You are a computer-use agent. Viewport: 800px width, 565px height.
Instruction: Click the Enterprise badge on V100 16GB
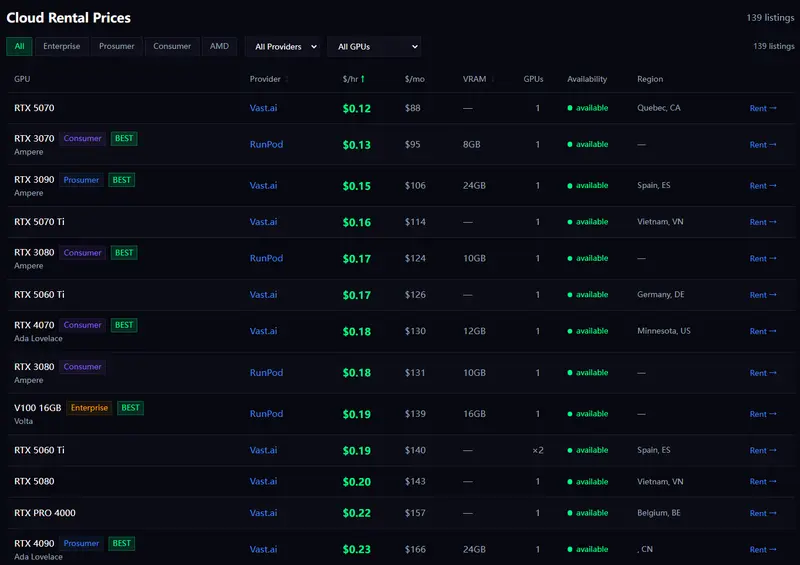tap(89, 408)
